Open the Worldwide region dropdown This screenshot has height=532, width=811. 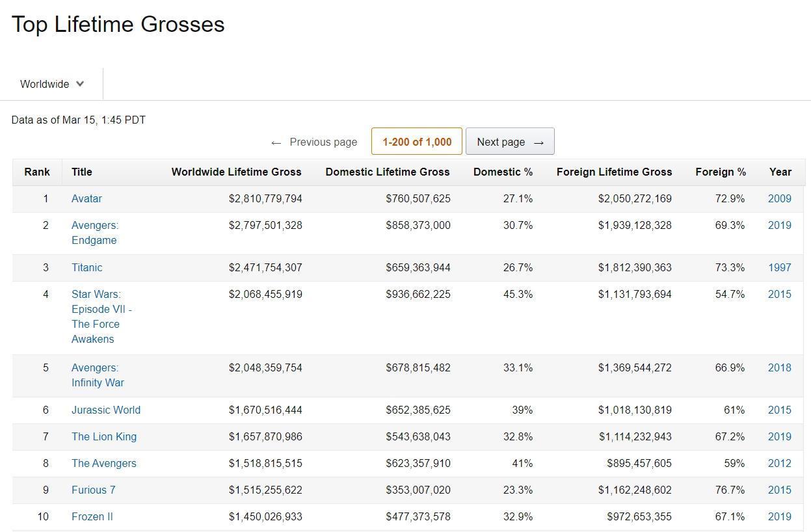[x=52, y=84]
